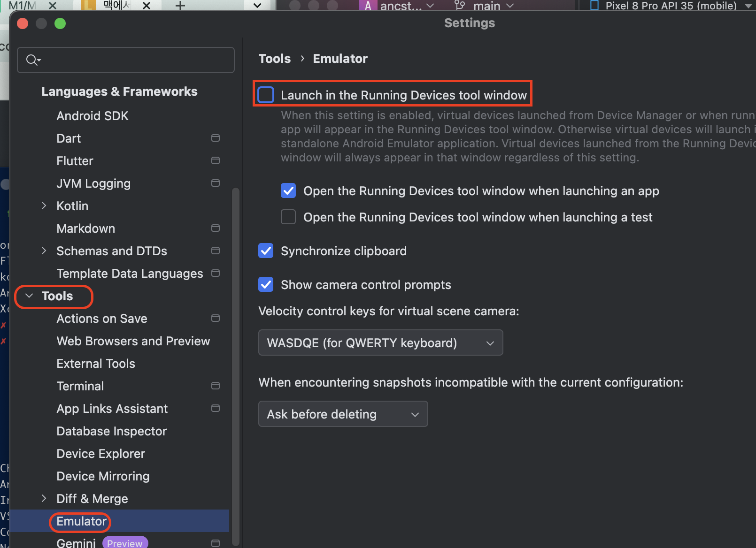The width and height of the screenshot is (756, 548).
Task: Expand the Kotlin settings node
Action: tap(44, 205)
